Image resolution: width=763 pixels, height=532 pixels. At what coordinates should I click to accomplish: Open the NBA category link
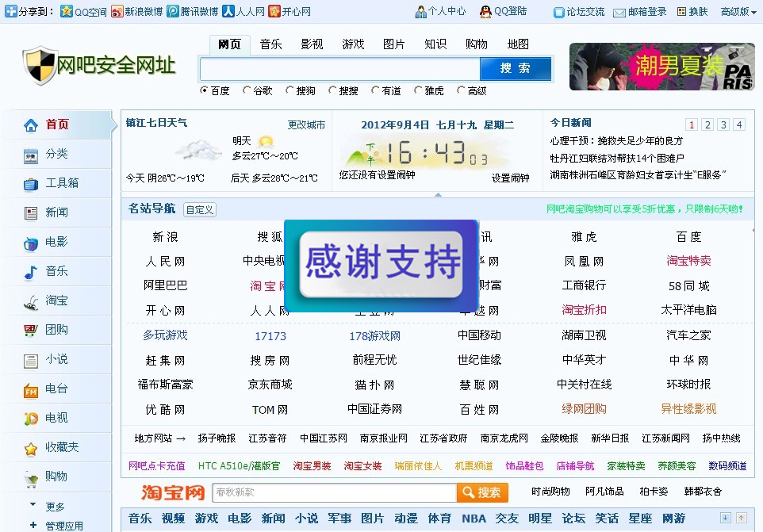[x=474, y=519]
